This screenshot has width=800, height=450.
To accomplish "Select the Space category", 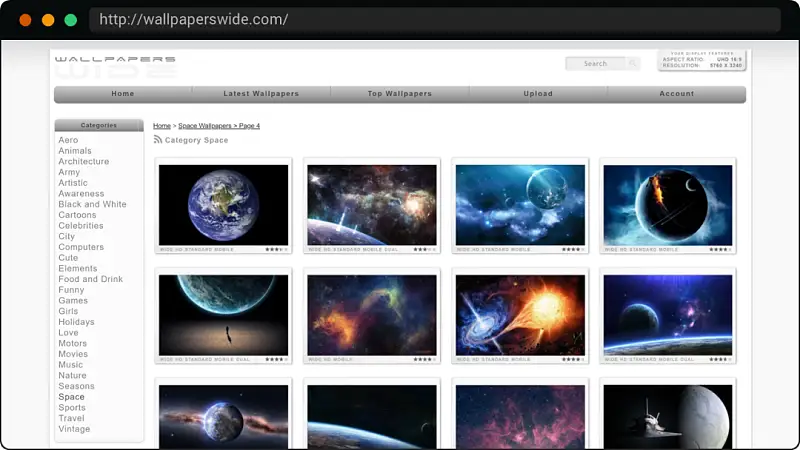I will pos(71,397).
